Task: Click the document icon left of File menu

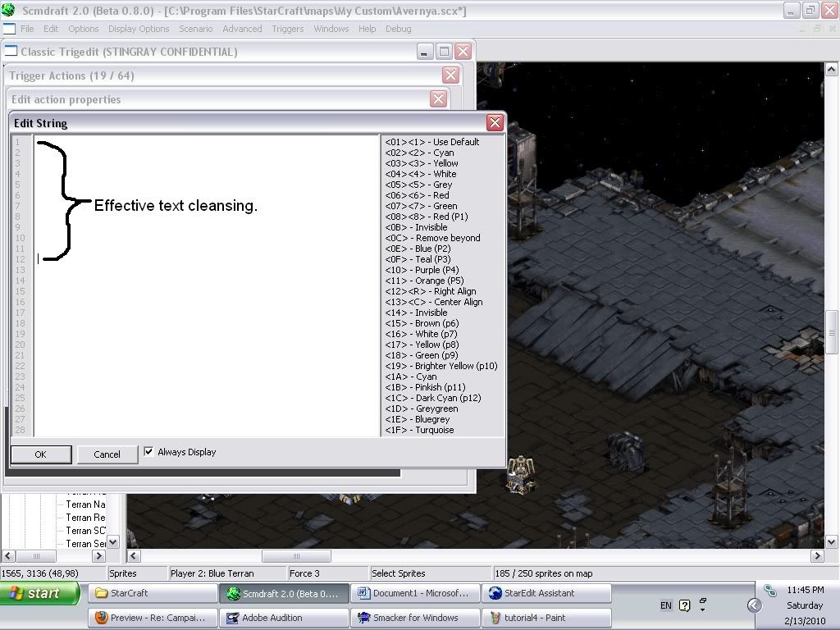Action: [9, 29]
